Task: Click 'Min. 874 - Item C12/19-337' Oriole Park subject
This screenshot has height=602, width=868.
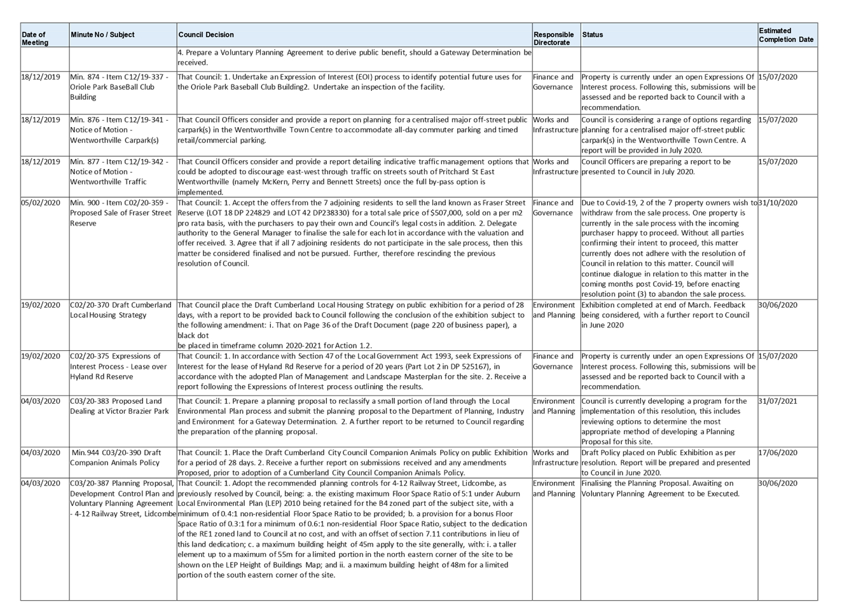Action: tap(119, 87)
